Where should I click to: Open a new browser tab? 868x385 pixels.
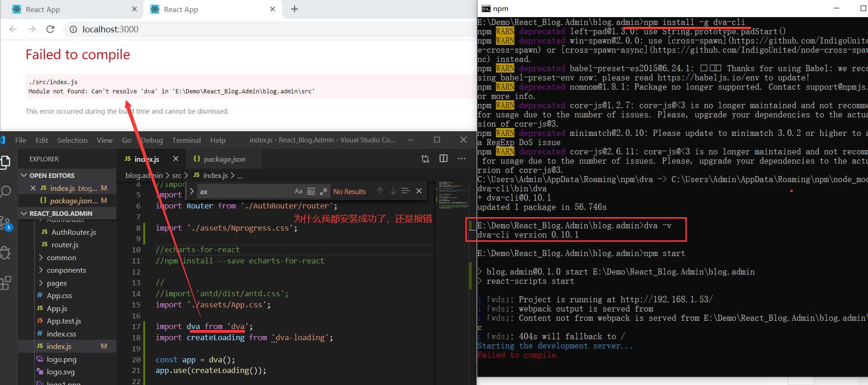294,9
